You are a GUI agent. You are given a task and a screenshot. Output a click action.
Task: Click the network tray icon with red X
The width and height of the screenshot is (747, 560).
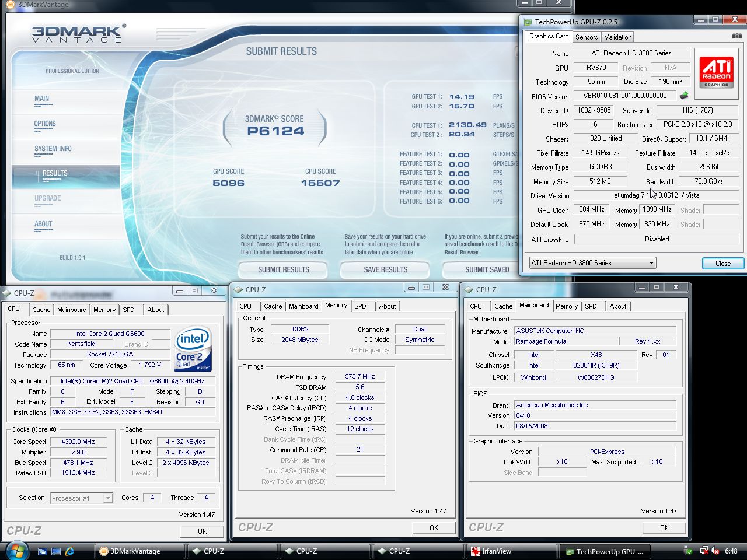pyautogui.click(x=704, y=551)
